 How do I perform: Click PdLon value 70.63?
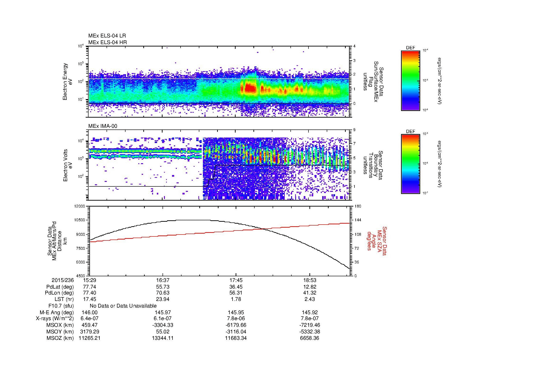[163, 293]
